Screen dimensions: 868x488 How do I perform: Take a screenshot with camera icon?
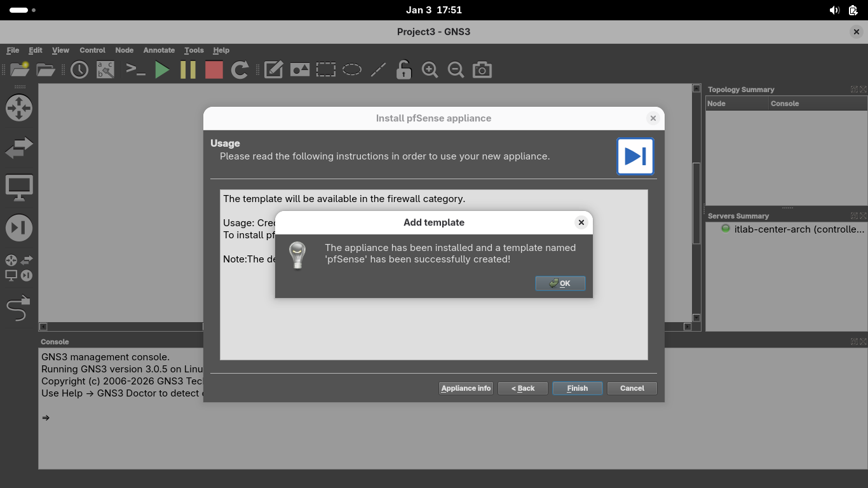point(482,70)
